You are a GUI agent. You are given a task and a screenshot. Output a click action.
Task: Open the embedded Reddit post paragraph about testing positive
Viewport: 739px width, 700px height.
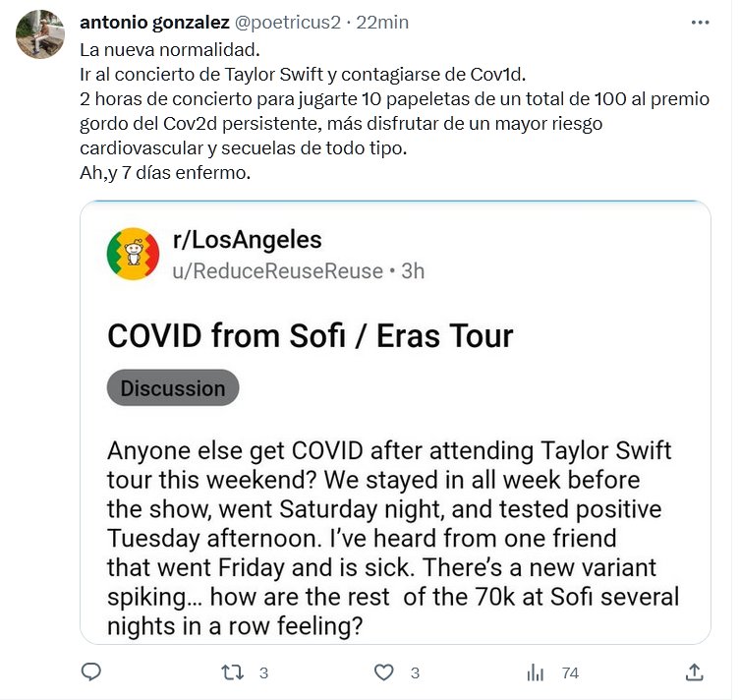click(x=393, y=538)
